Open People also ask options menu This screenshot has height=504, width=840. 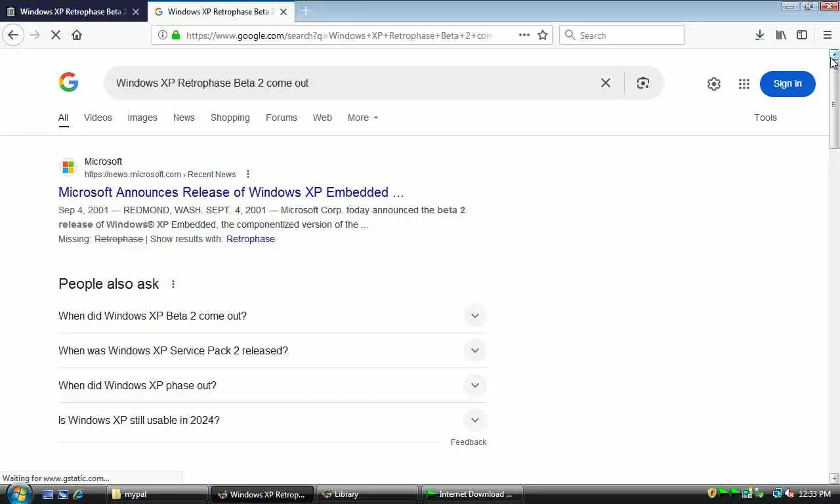[173, 284]
